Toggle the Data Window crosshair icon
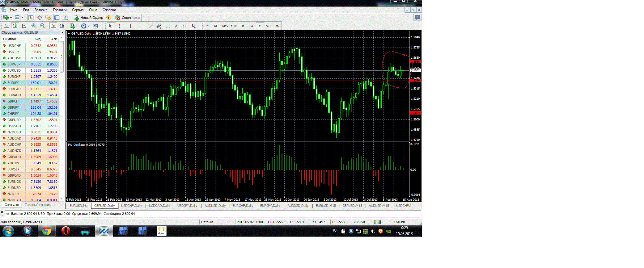 (40, 18)
